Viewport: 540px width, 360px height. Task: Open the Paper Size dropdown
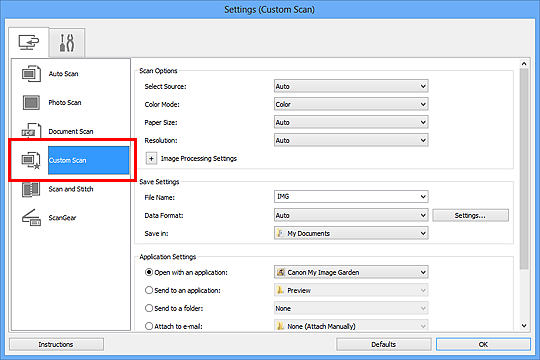point(351,122)
